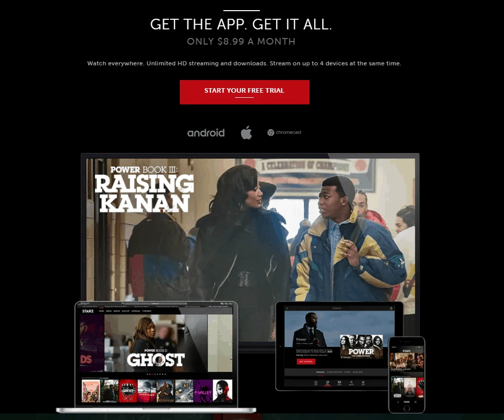The image size is (504, 420).
Task: Click the 'ONLY $8.99 A MONTH' text
Action: (241, 41)
